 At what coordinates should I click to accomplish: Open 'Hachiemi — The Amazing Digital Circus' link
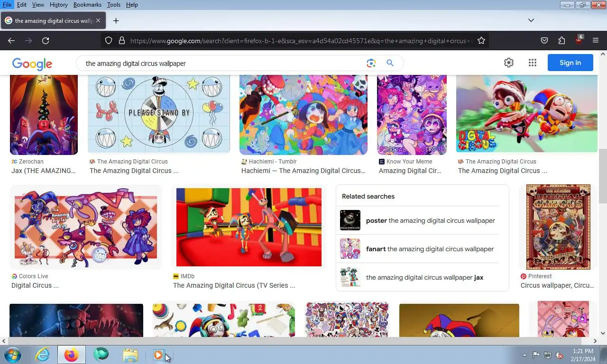coord(303,171)
